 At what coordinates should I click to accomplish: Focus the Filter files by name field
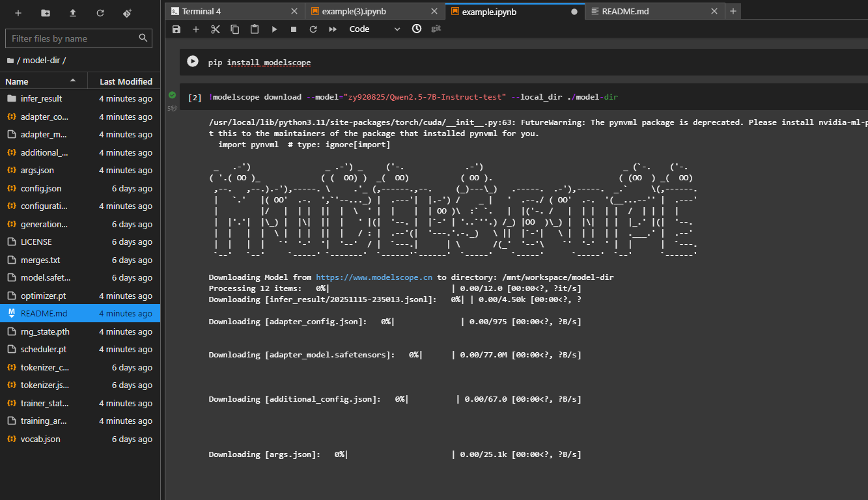coord(79,38)
